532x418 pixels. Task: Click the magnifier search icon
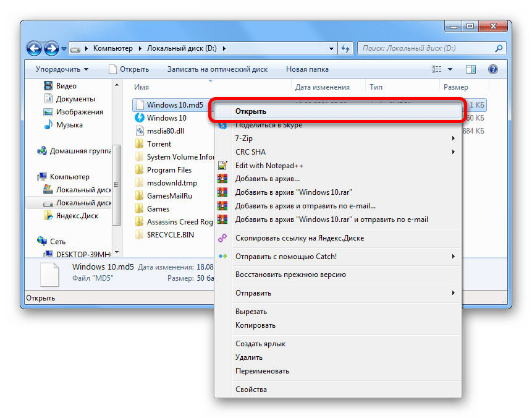coord(499,49)
